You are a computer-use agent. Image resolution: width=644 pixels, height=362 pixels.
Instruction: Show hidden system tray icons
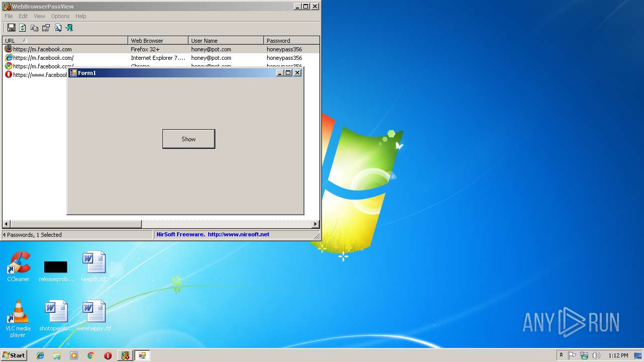coord(561,355)
